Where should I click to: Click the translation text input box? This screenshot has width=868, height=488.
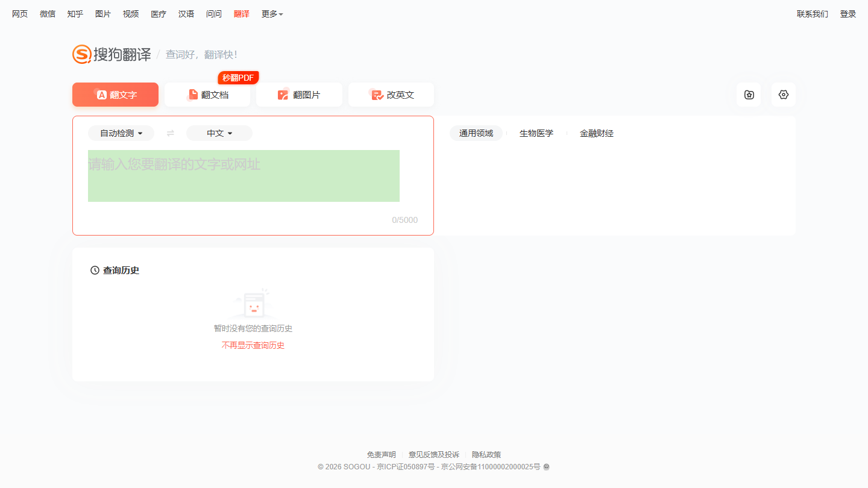[244, 176]
